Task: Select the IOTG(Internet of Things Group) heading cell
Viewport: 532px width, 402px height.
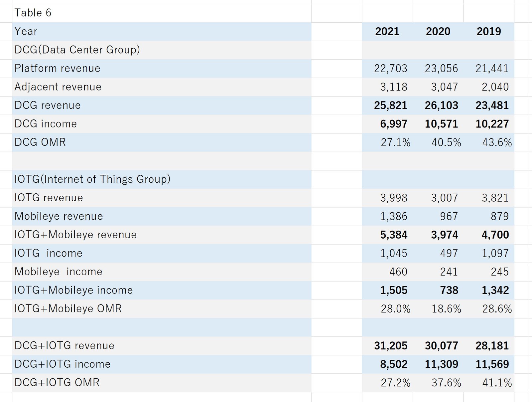Action: tap(162, 179)
